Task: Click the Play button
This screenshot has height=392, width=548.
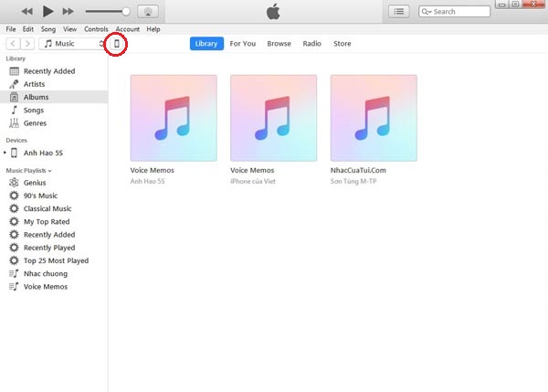Action: 47,11
